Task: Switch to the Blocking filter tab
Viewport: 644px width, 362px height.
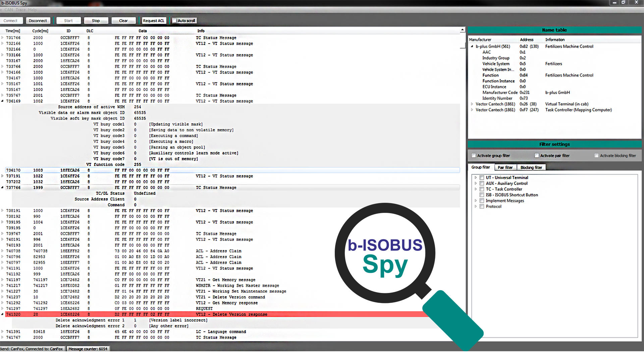Action: click(531, 167)
